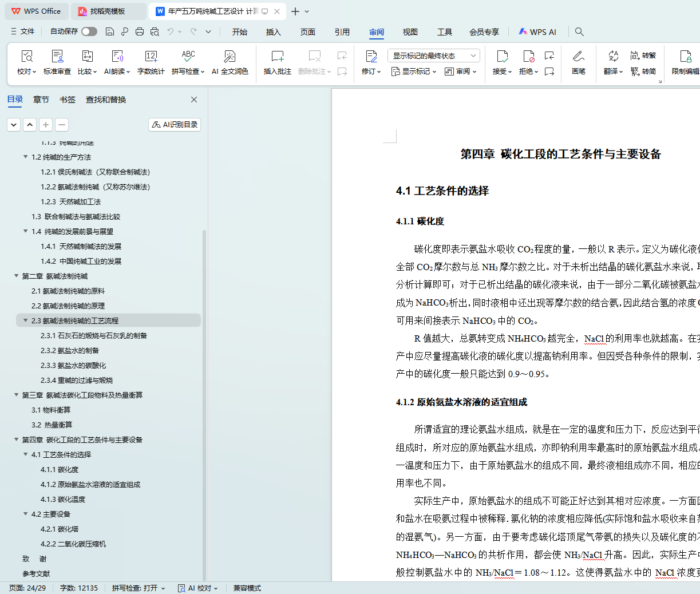Collapse the 第四章 chapter tree node
Viewport: 700px width, 594px height.
tap(17, 440)
